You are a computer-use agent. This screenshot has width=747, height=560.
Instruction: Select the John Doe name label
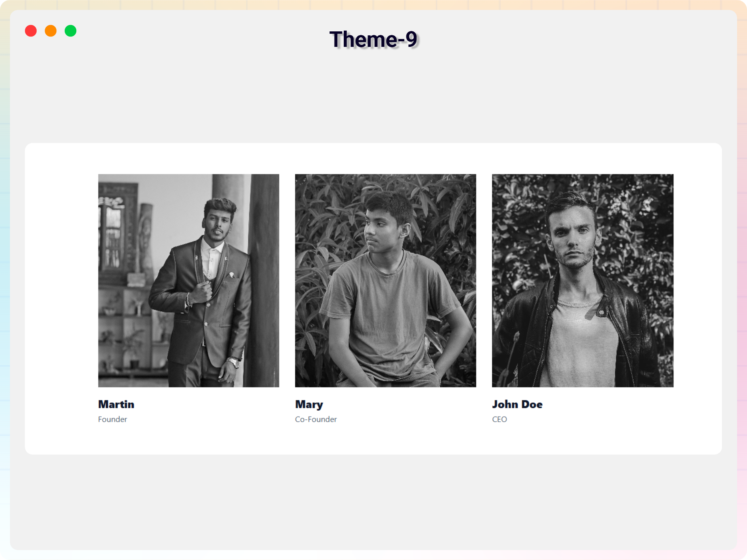[517, 404]
